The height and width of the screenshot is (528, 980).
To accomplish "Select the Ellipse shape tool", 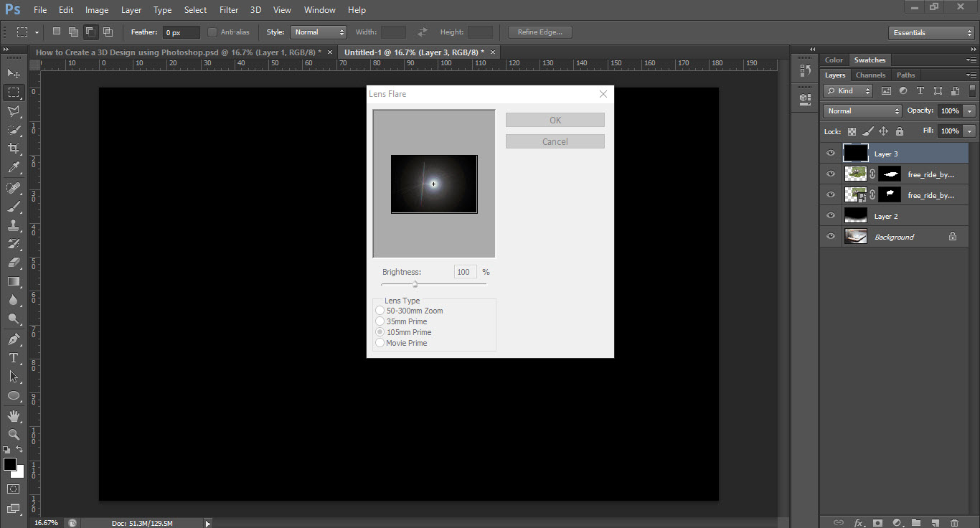I will (x=14, y=395).
